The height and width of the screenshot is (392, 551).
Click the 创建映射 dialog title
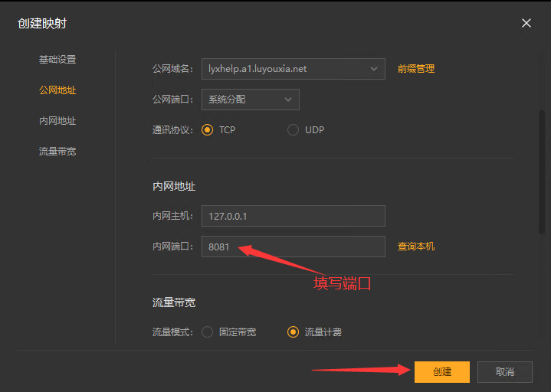[x=42, y=24]
